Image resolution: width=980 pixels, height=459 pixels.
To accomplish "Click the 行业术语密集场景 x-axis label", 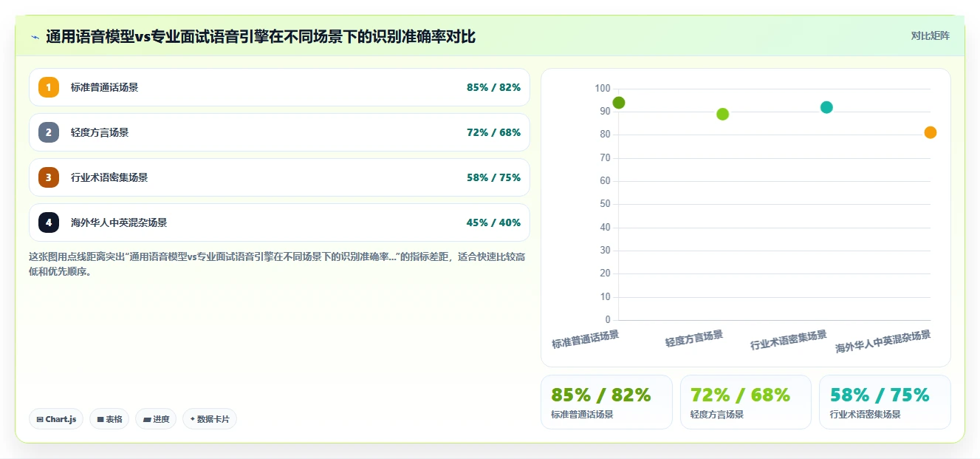I will point(789,340).
